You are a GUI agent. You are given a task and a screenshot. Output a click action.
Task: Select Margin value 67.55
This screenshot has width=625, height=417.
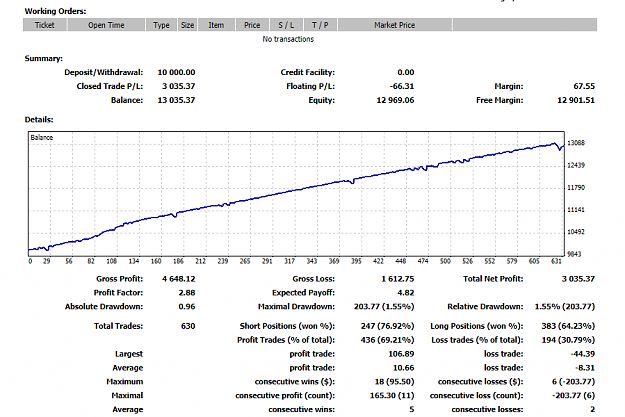pyautogui.click(x=584, y=86)
